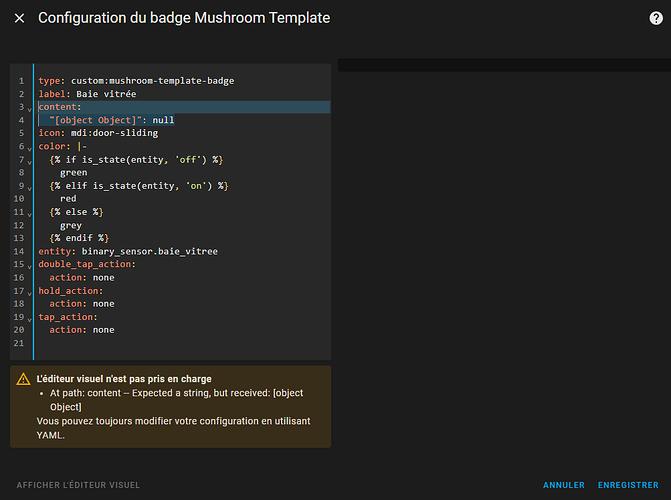Collapse the double_tap_action section

tap(30, 267)
